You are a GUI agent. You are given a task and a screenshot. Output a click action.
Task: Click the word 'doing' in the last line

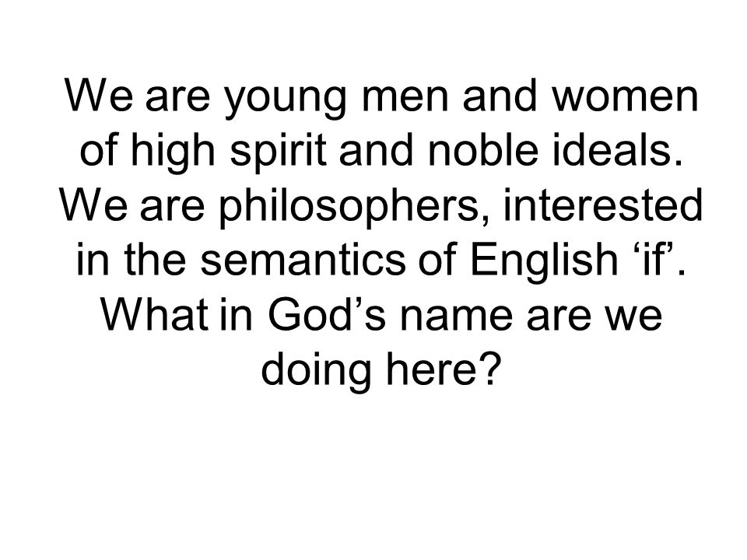pos(315,370)
